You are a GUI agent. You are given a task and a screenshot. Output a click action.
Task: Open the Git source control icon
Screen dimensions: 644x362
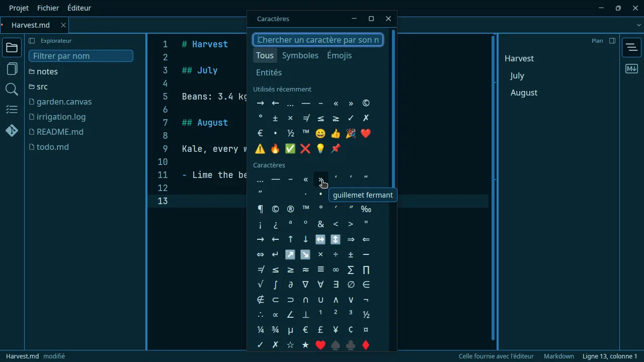(12, 131)
